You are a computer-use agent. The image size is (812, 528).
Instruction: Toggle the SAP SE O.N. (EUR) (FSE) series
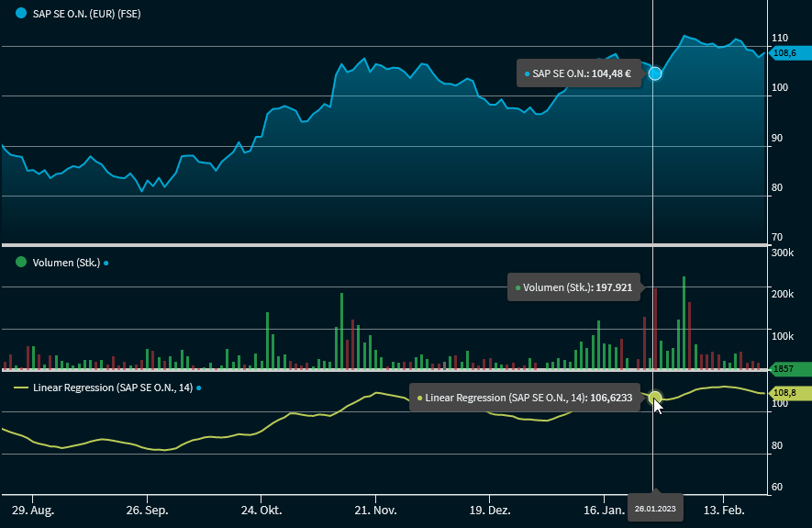tap(86, 15)
